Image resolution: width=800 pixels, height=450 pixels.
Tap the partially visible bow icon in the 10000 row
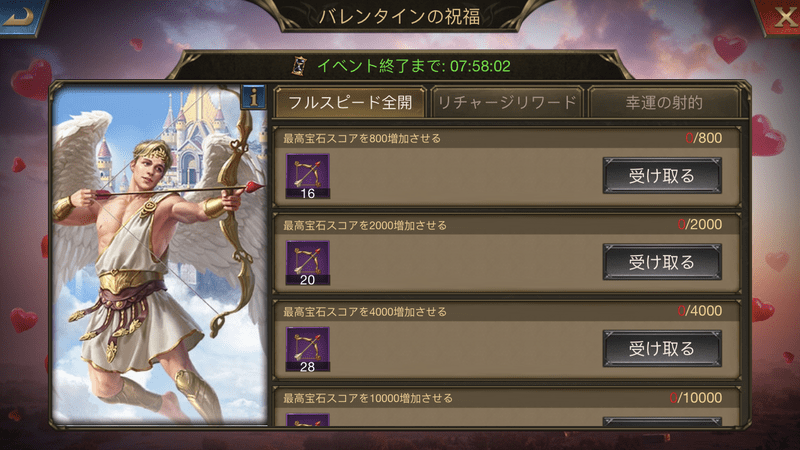pyautogui.click(x=308, y=420)
